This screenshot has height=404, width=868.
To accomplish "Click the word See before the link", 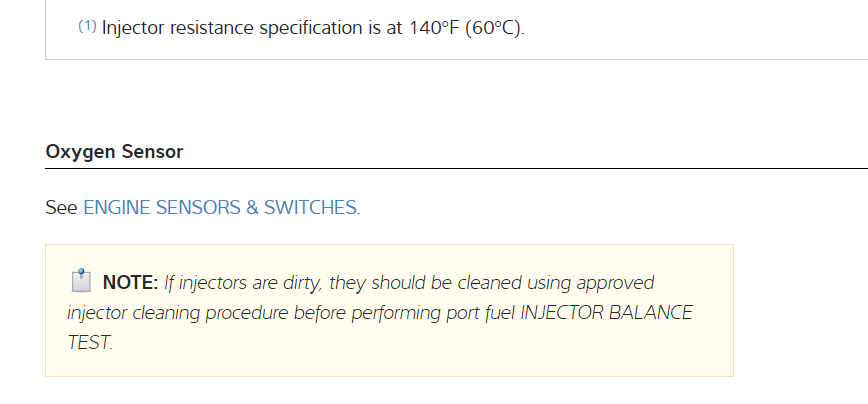I will coord(61,208).
